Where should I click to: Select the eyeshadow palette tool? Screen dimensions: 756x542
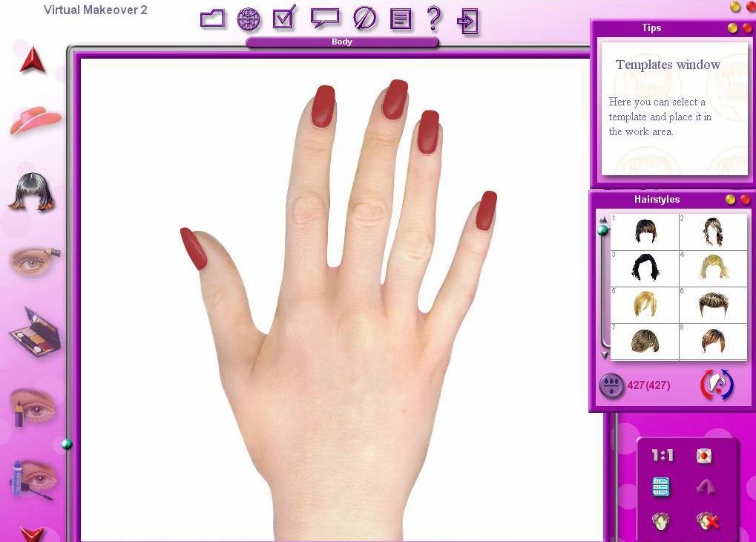(35, 333)
